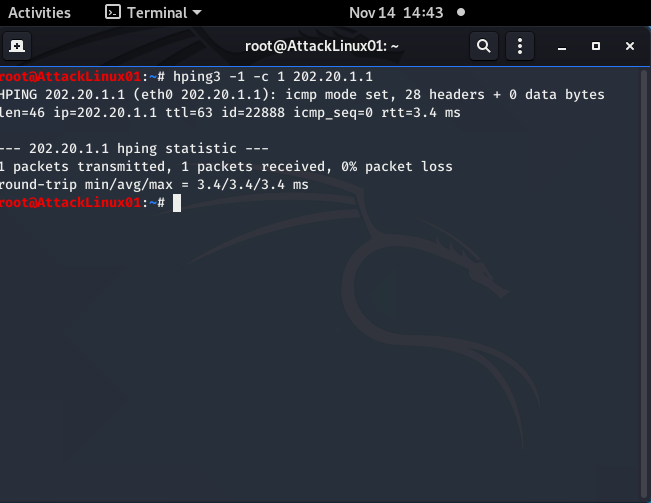This screenshot has width=651, height=503.
Task: Open the terminal three-dot menu
Action: point(520,46)
